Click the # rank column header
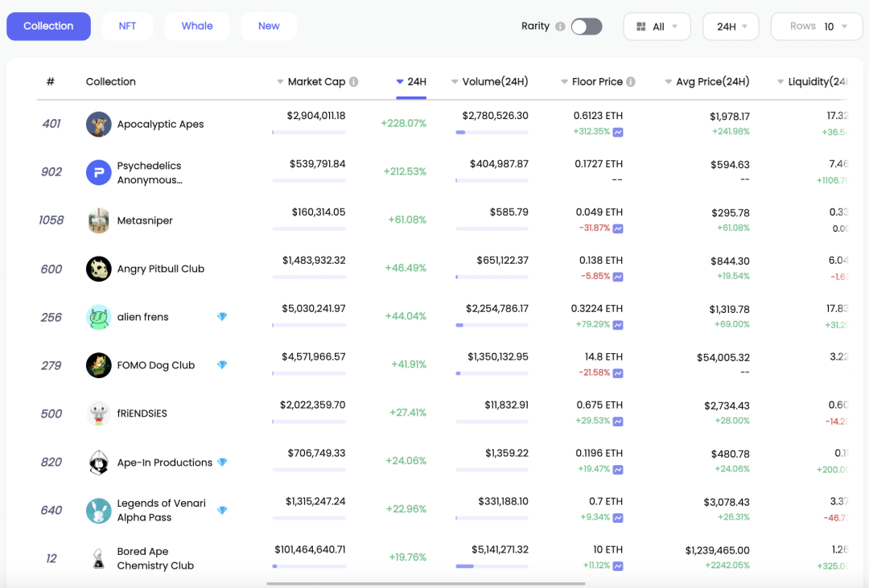 [x=51, y=82]
